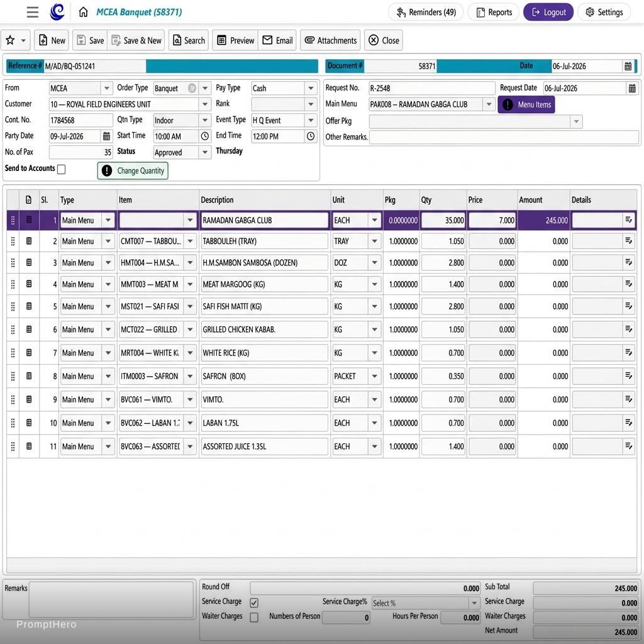Click the Other Remarks input field
644x644 pixels.
(x=504, y=136)
